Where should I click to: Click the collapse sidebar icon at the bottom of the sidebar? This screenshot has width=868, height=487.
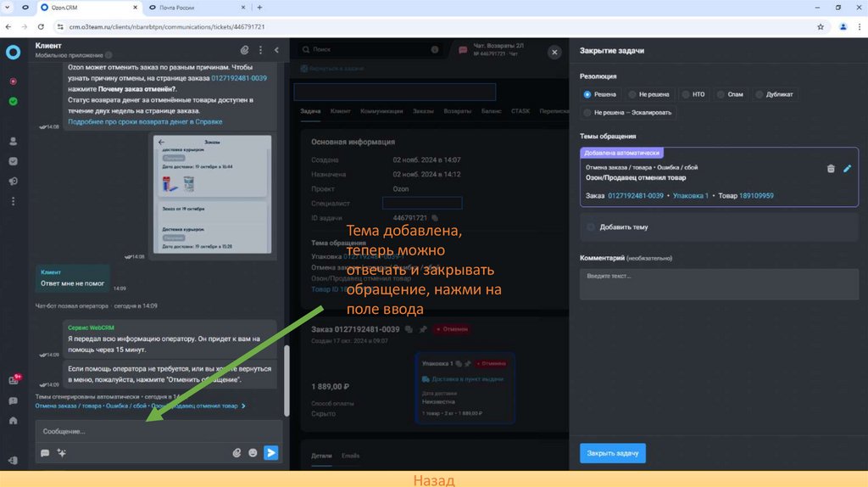click(14, 461)
